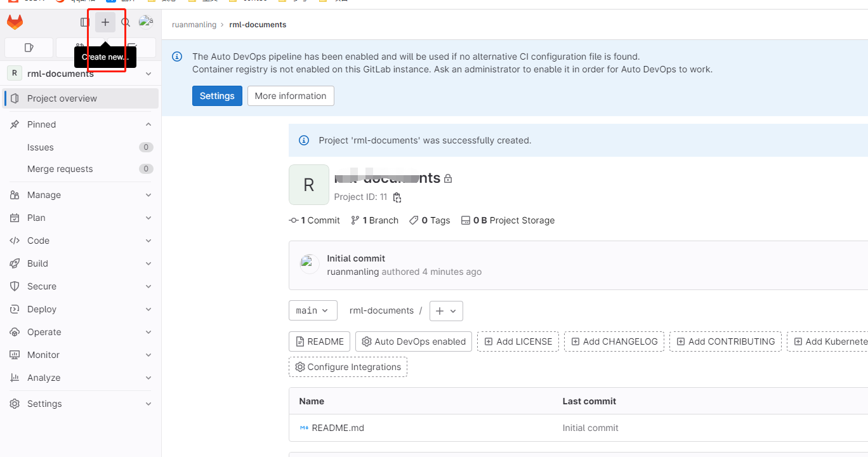Click the Secure shield icon
Viewport: 868px width, 457px height.
coord(15,286)
